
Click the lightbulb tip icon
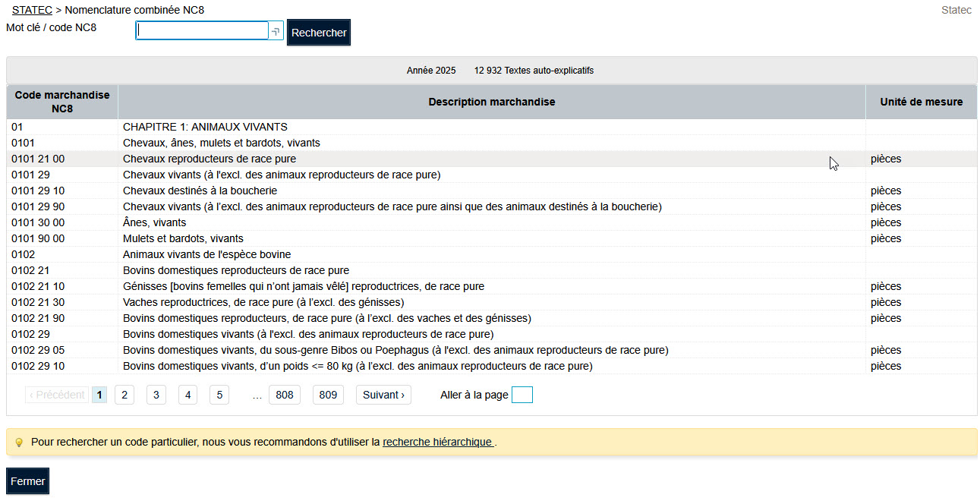[x=19, y=443]
